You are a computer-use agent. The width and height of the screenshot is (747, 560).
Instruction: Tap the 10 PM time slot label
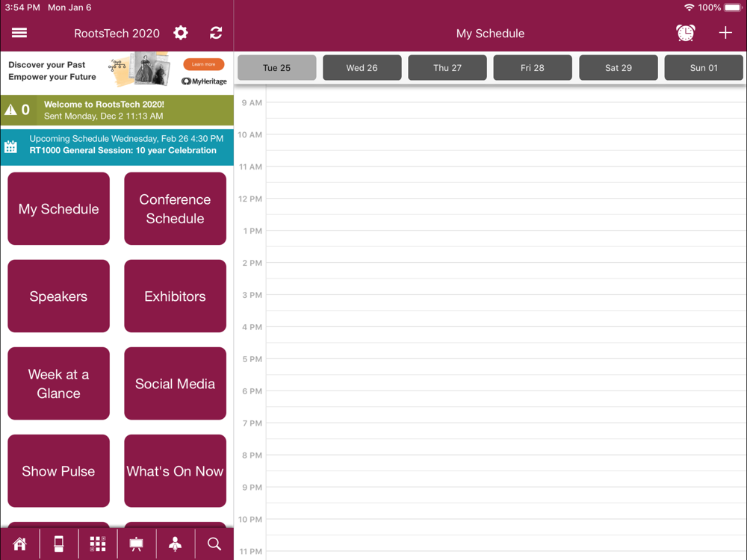(x=250, y=520)
